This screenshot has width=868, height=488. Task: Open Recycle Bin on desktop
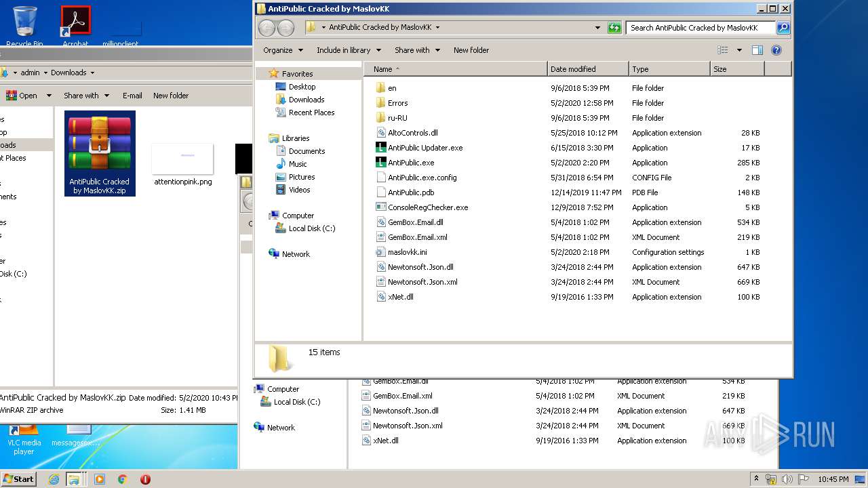(25, 26)
